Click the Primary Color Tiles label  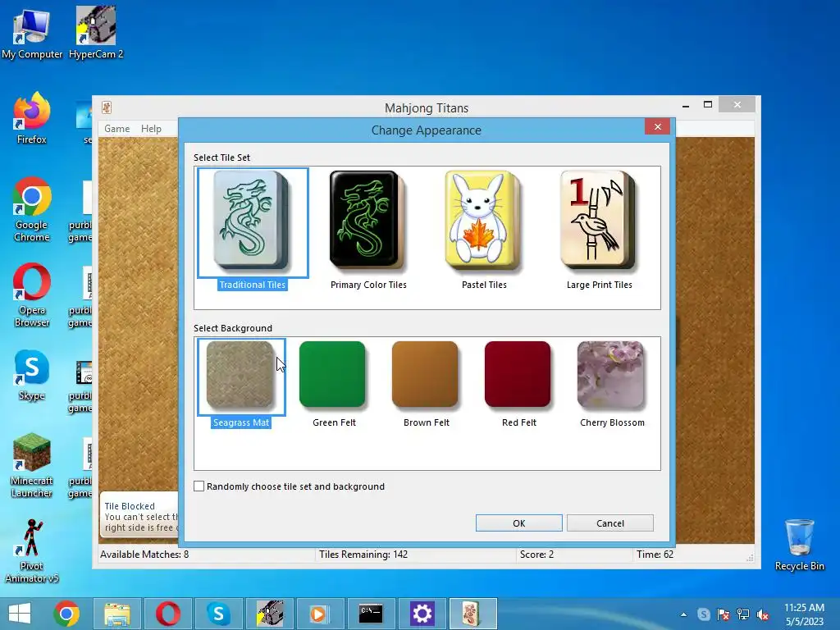(368, 285)
